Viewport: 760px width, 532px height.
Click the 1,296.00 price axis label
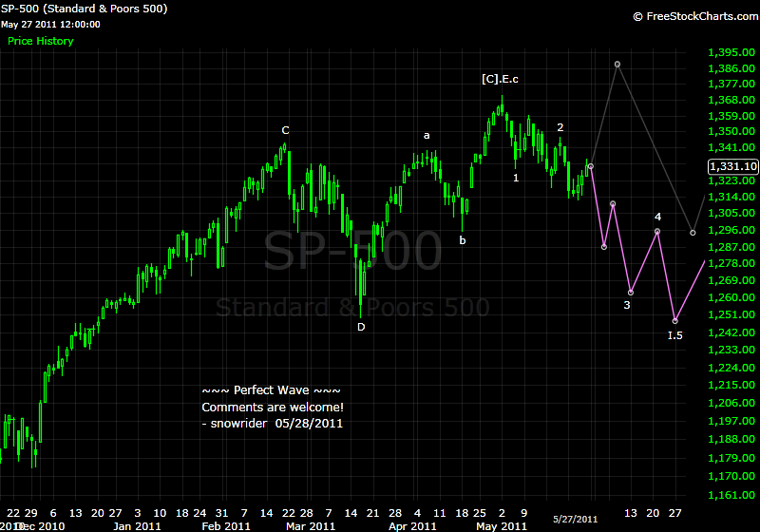731,230
